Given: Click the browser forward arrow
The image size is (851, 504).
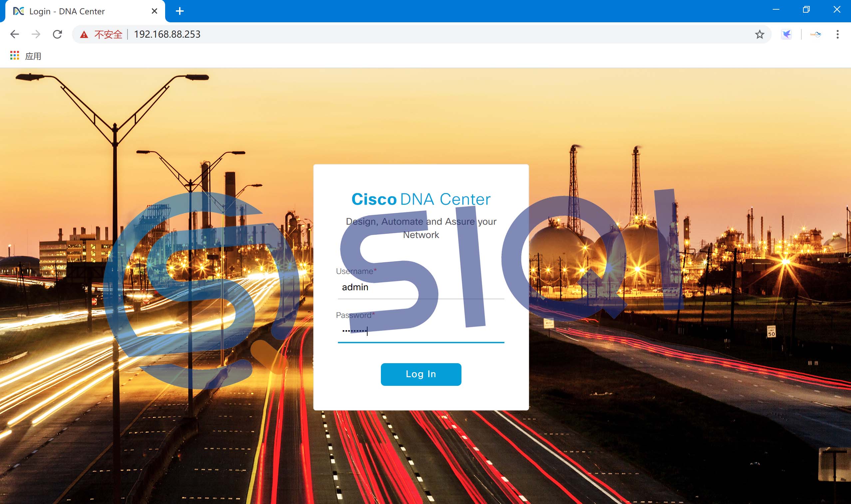Looking at the screenshot, I should (36, 34).
